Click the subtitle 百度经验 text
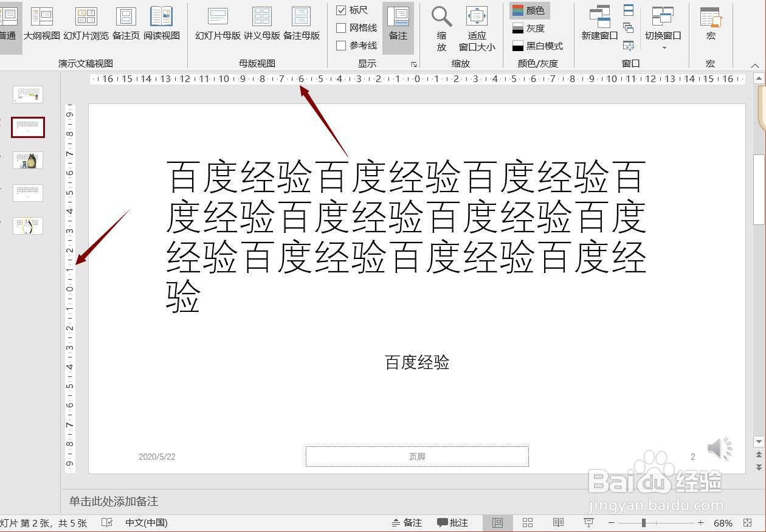766x532 pixels. pos(417,362)
